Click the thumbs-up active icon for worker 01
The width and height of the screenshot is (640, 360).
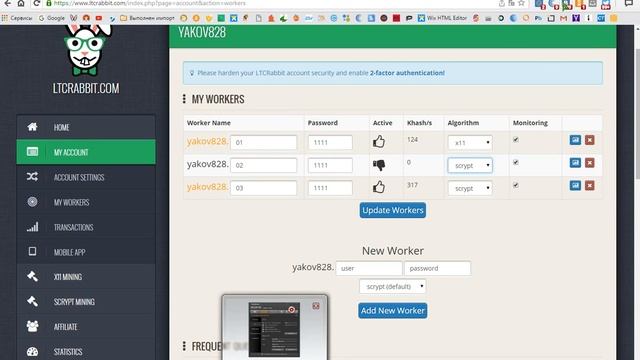378,142
